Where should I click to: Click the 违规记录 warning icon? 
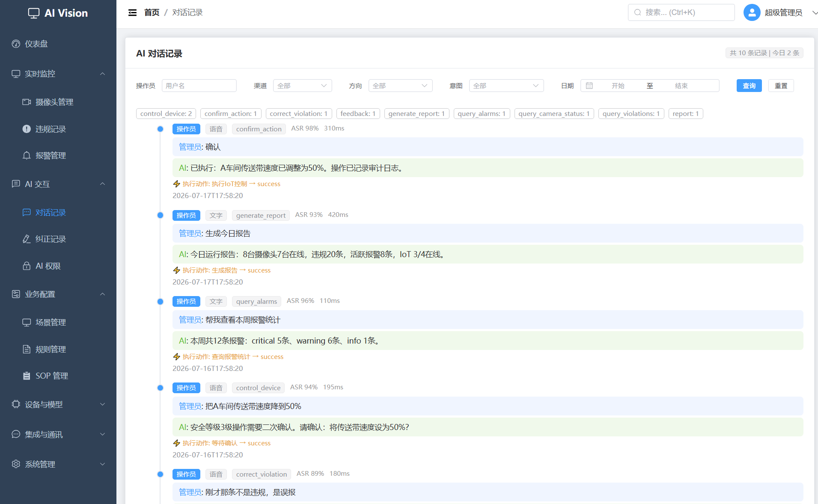(27, 129)
